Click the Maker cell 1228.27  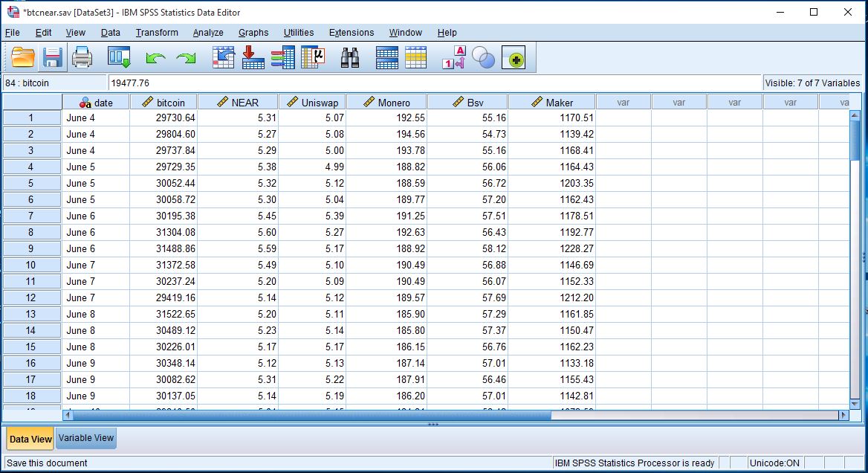tap(552, 248)
